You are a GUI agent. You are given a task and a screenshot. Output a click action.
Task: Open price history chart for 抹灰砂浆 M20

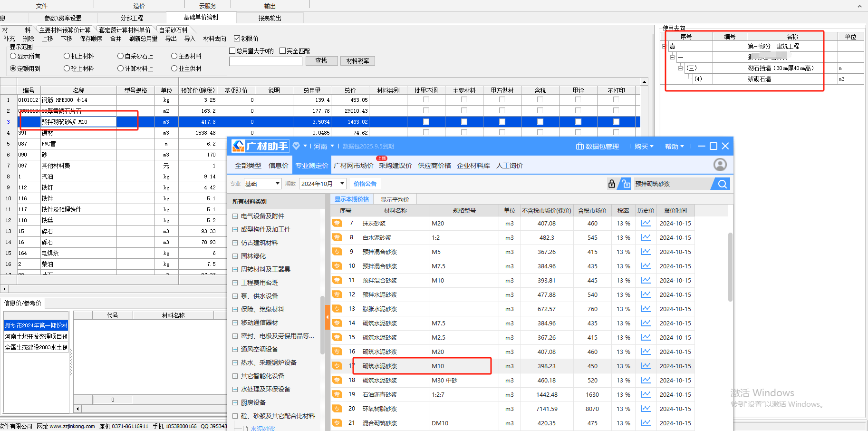(646, 223)
